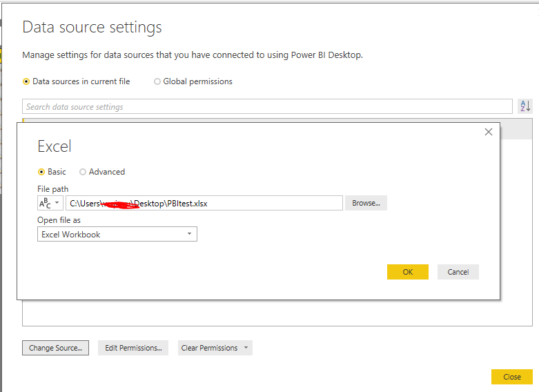
Task: Cancel the Excel source dialog
Action: pyautogui.click(x=458, y=272)
